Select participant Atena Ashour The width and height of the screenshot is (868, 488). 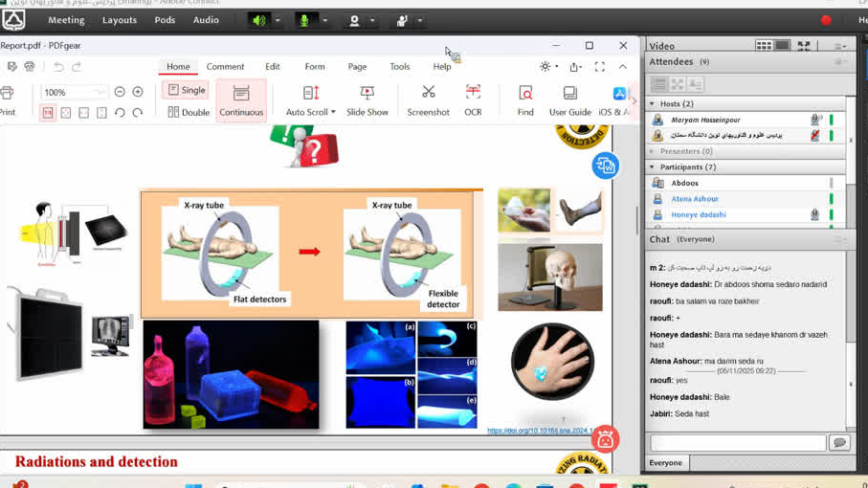[746, 199]
